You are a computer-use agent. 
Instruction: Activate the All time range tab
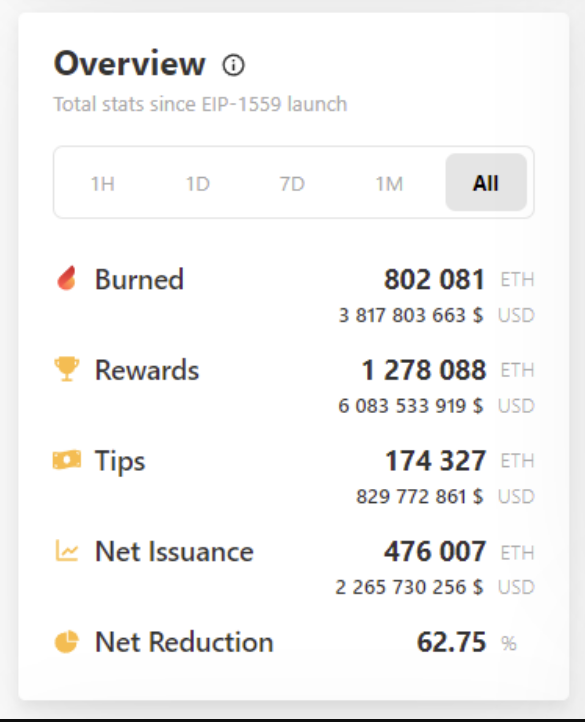(x=486, y=182)
